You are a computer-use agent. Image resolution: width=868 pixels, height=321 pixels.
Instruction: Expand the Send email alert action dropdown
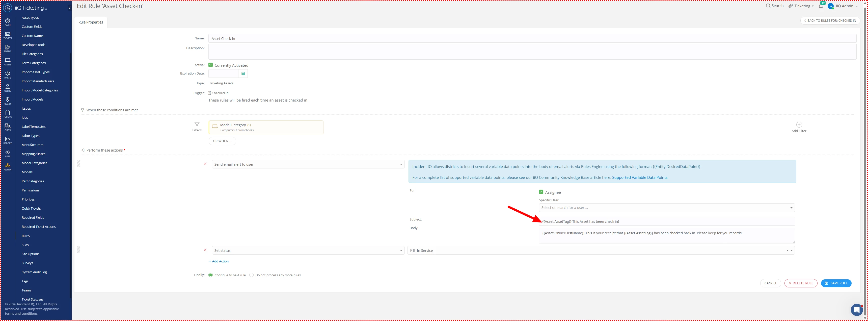tap(308, 164)
